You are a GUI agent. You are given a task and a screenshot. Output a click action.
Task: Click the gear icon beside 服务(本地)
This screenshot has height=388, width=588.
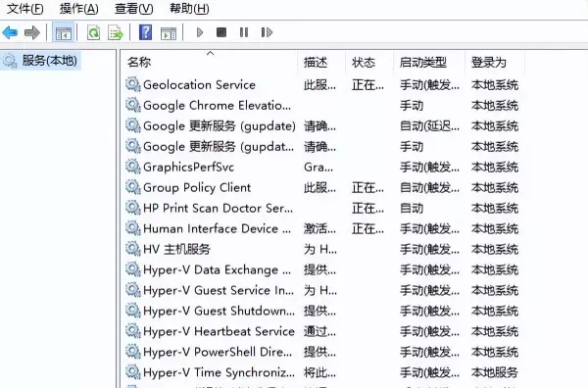[10, 61]
